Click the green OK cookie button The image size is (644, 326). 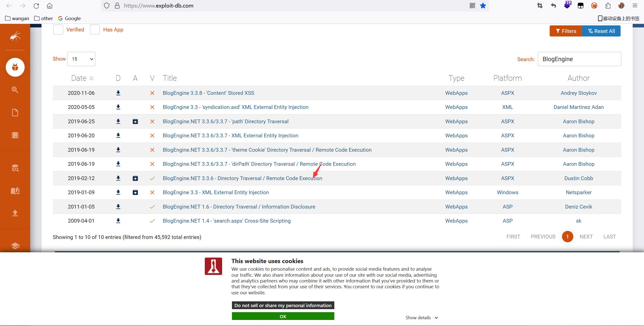click(x=283, y=316)
